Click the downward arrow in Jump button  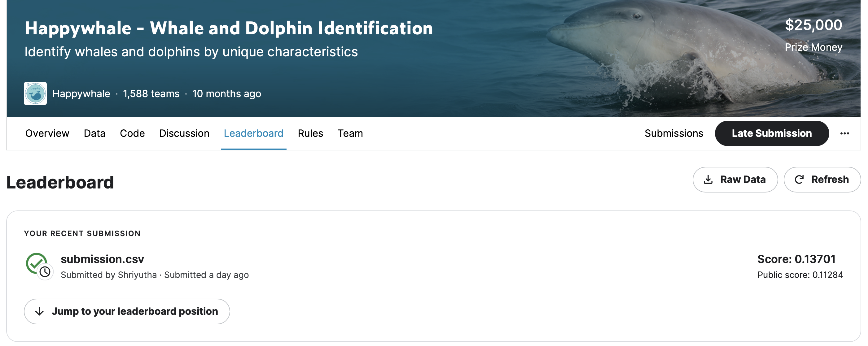[40, 311]
